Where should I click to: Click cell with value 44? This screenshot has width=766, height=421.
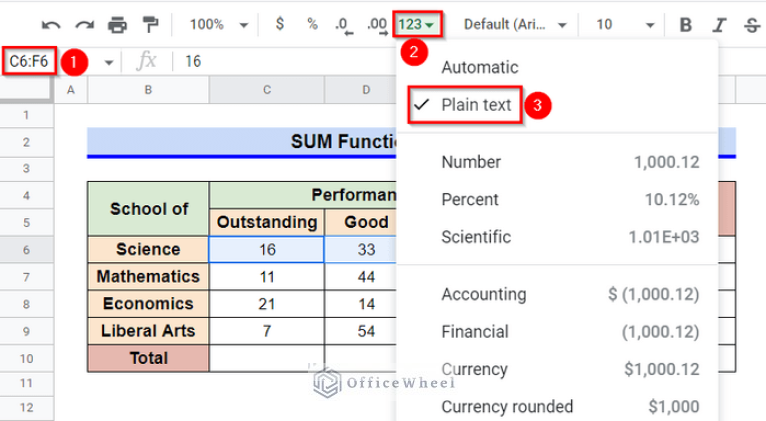pos(362,277)
